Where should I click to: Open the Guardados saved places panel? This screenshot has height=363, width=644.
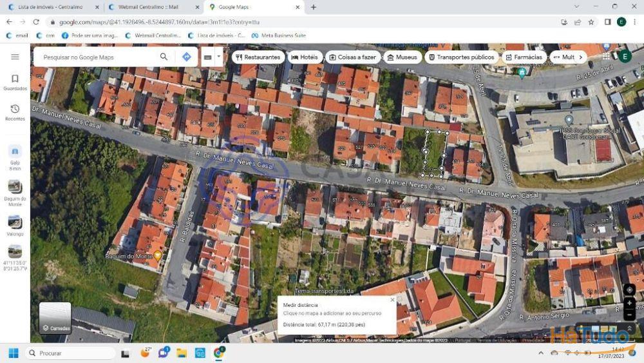15,82
